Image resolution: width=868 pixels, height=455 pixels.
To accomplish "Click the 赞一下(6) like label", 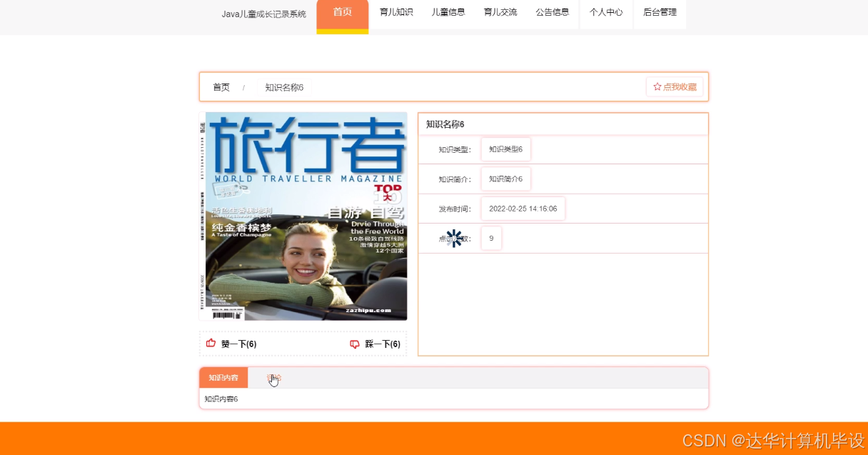I will 239,344.
